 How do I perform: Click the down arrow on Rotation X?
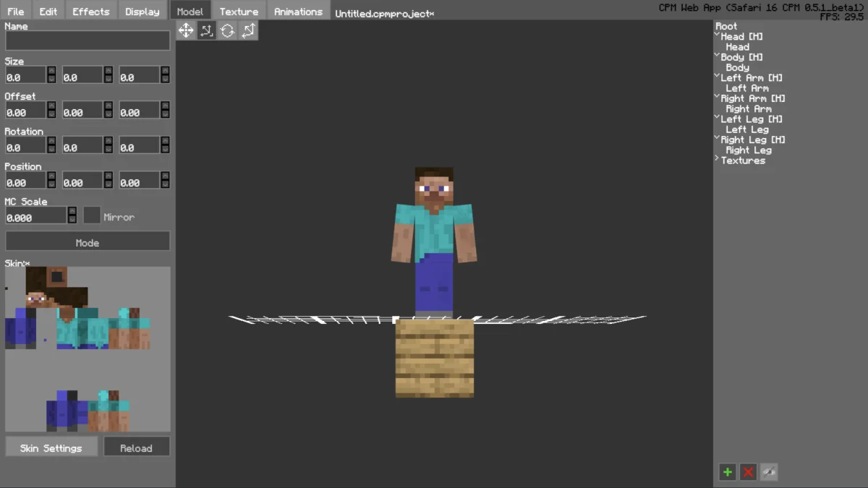pos(51,149)
